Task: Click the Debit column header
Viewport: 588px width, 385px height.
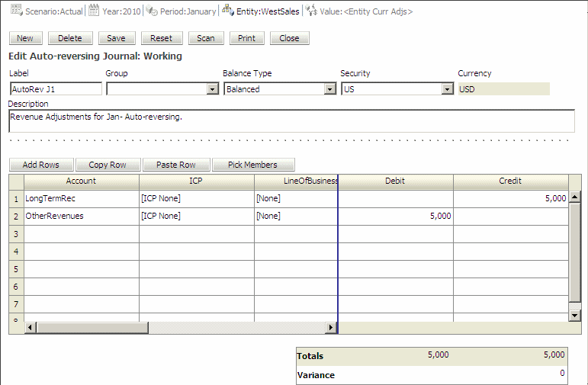Action: click(396, 181)
